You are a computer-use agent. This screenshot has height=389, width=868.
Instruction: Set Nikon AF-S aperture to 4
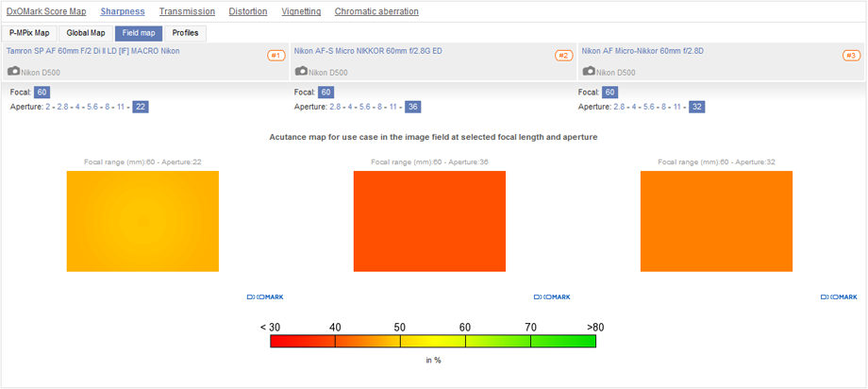click(x=350, y=107)
